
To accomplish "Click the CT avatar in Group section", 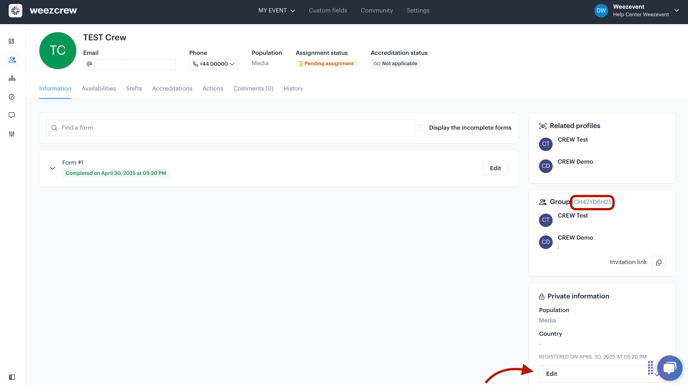I will (545, 220).
